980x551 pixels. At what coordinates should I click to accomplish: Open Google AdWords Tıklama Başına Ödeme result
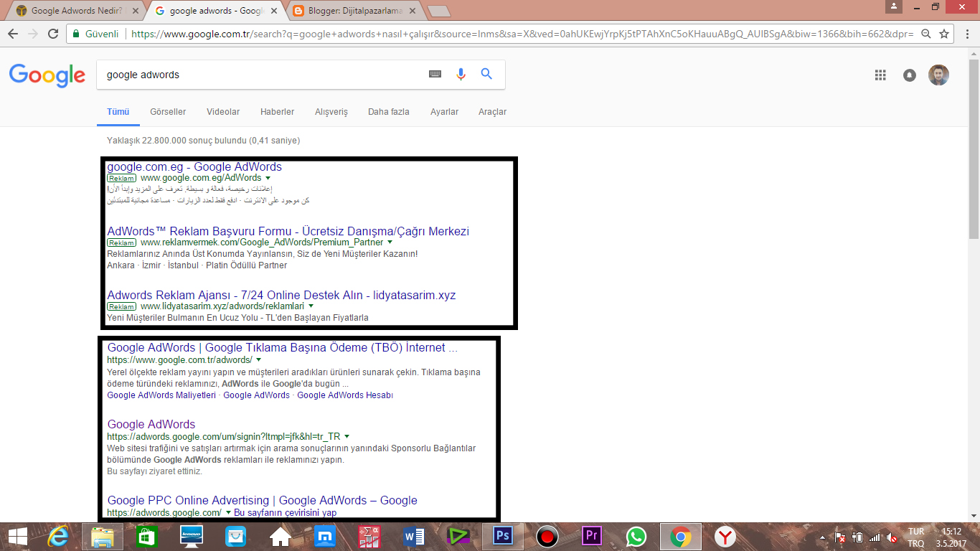[x=282, y=347]
